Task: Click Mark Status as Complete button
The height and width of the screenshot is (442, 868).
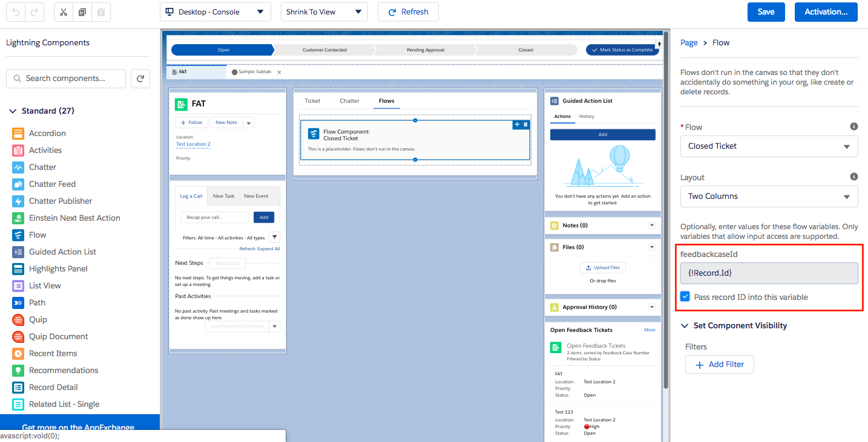Action: (622, 50)
